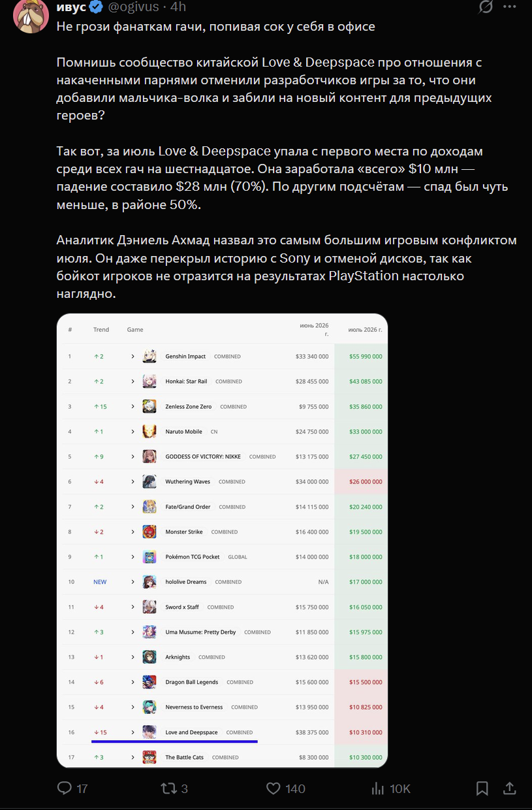Open the beaver profile avatar
532x810 pixels.
click(x=29, y=14)
